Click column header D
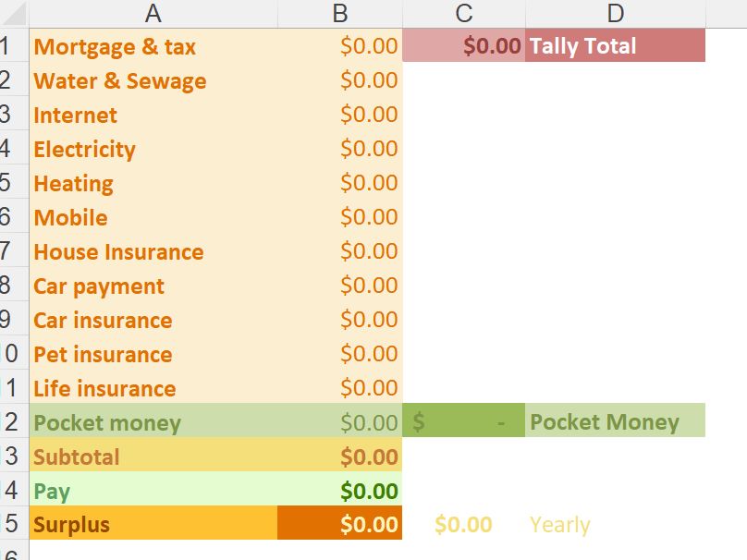The image size is (747, 560). 615,13
